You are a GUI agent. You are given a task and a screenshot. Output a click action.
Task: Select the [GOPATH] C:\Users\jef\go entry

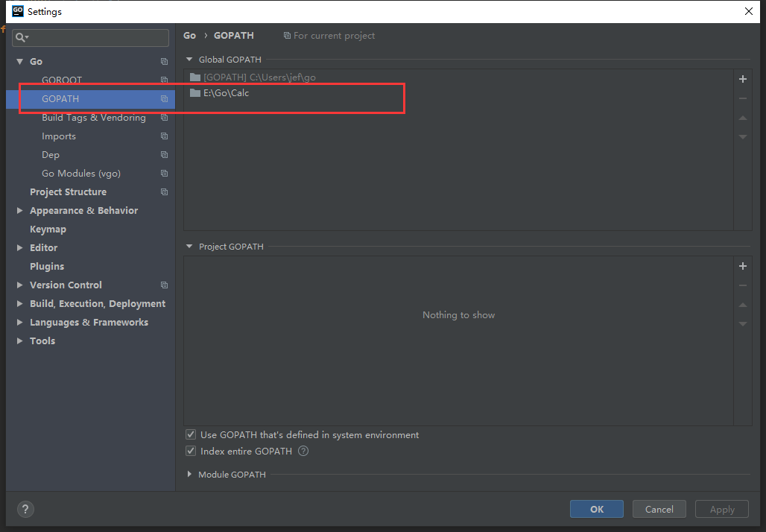458,77
